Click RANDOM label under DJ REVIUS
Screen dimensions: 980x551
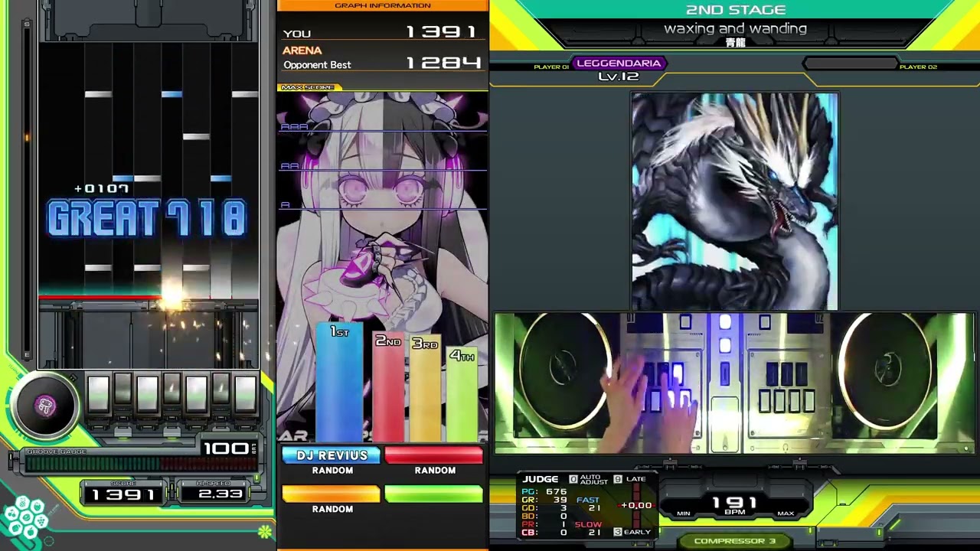click(332, 471)
